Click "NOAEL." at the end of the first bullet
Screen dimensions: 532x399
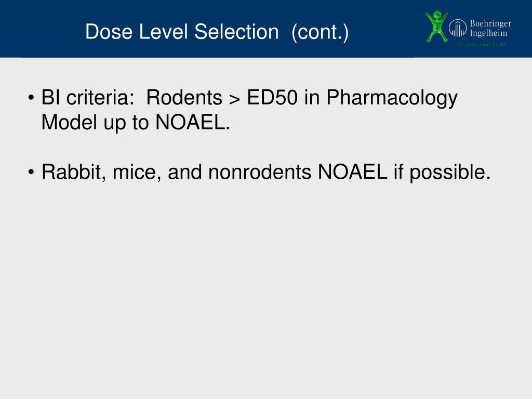pyautogui.click(x=193, y=122)
